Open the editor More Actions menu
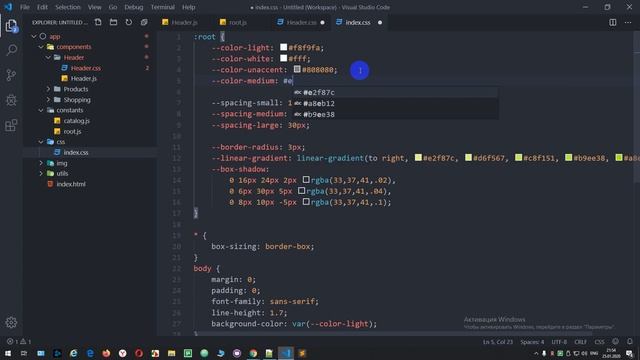 tap(628, 22)
